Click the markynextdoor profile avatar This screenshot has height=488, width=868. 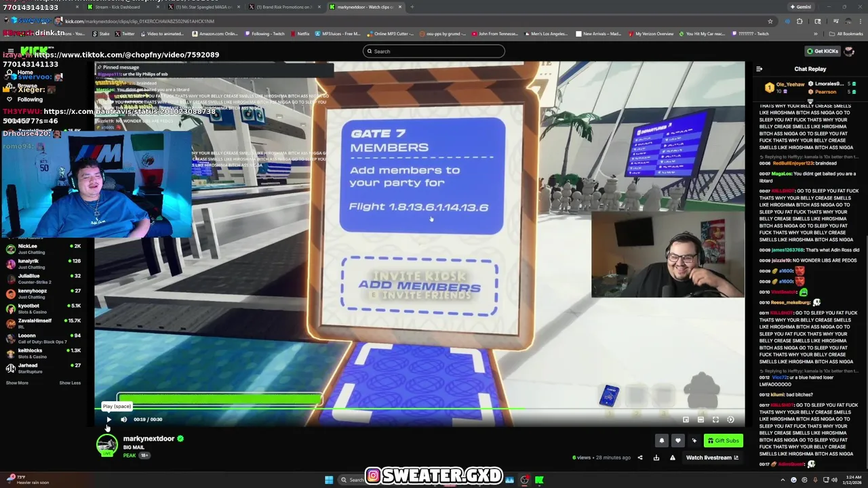click(106, 445)
